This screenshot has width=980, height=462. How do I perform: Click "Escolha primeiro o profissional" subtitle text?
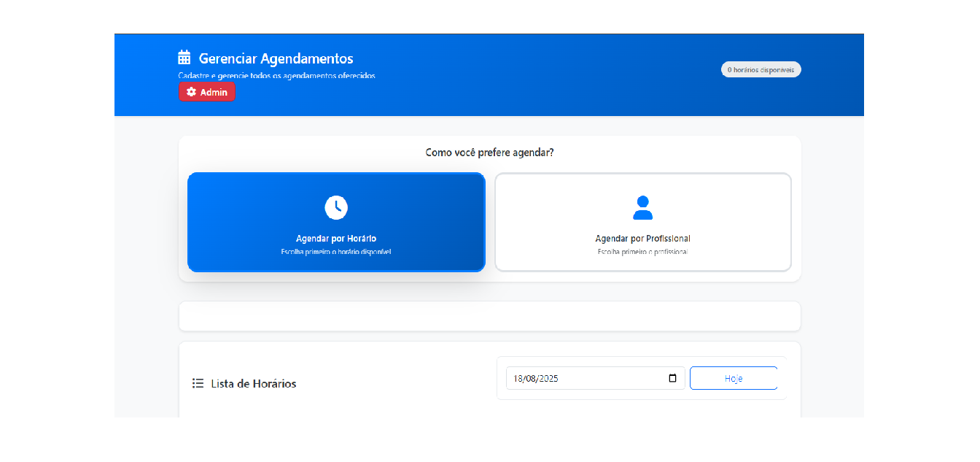coord(642,252)
